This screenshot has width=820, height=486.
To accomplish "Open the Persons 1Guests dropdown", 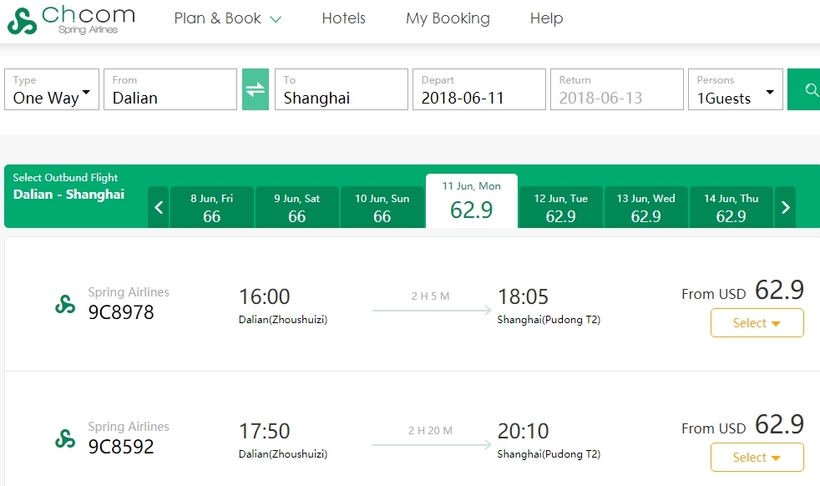I will tap(735, 89).
